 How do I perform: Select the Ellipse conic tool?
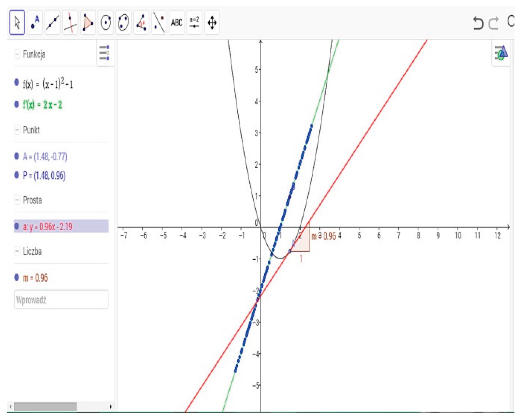[x=123, y=23]
